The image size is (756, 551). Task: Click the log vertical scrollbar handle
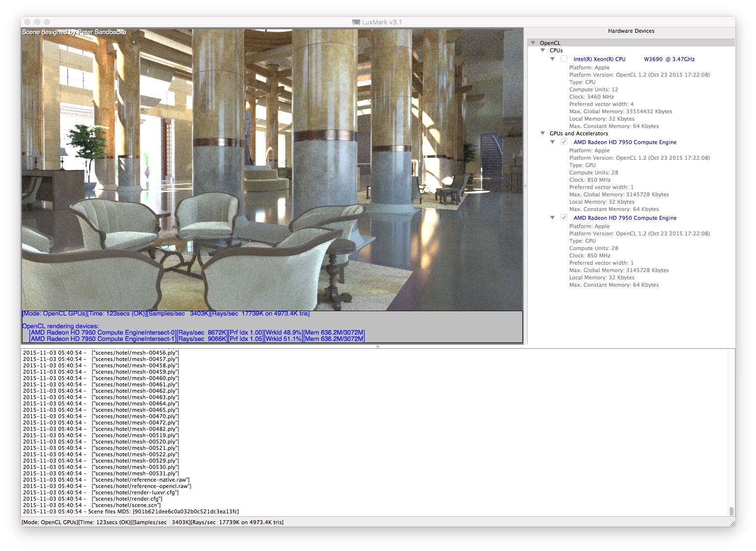coord(732,511)
